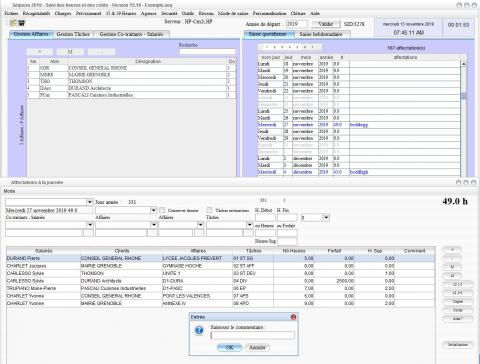Select the DURAND Architecte row in affaires list
The height and width of the screenshot is (364, 480).
coord(131,88)
